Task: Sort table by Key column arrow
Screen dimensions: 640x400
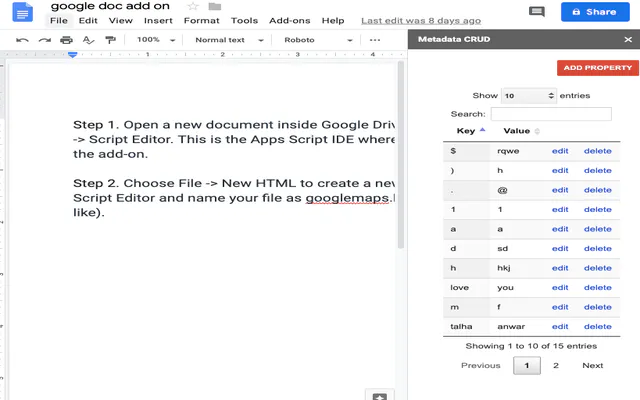Action: pos(482,130)
